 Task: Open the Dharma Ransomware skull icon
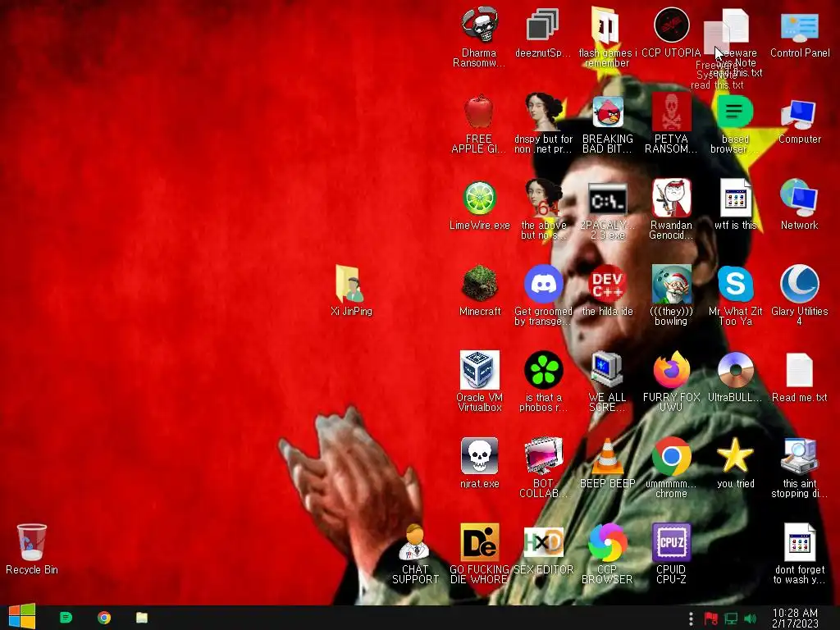pos(479,25)
